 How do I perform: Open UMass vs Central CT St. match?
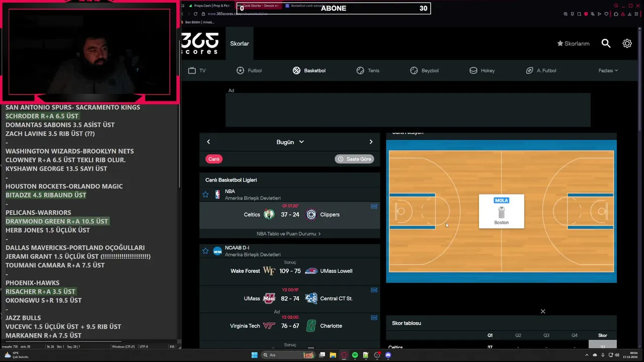click(x=290, y=299)
